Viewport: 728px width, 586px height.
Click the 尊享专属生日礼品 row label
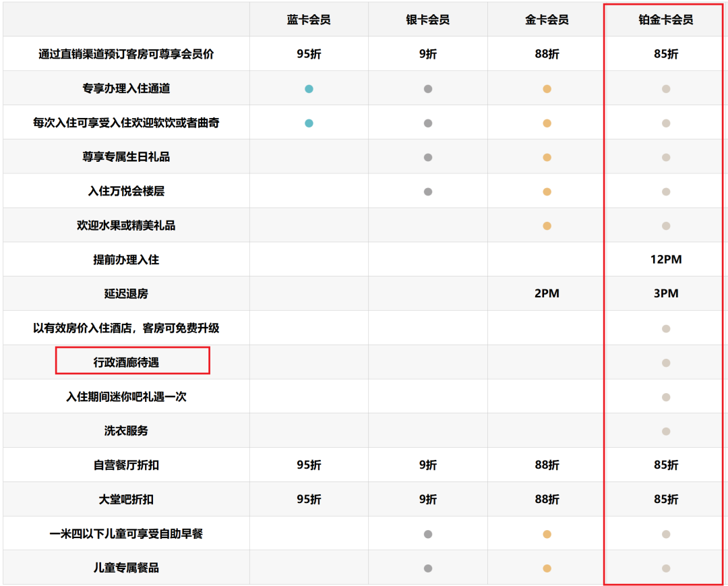tap(126, 157)
